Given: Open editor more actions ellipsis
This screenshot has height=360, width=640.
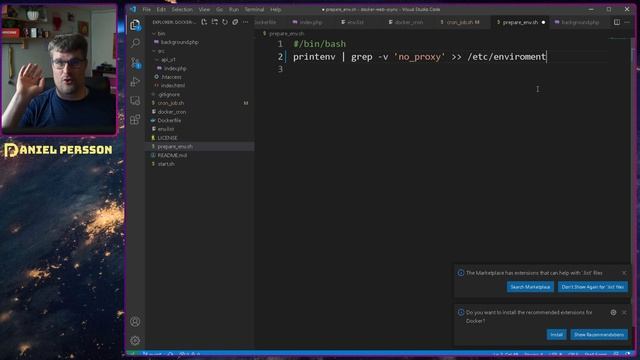Looking at the screenshot, I should tap(627, 22).
